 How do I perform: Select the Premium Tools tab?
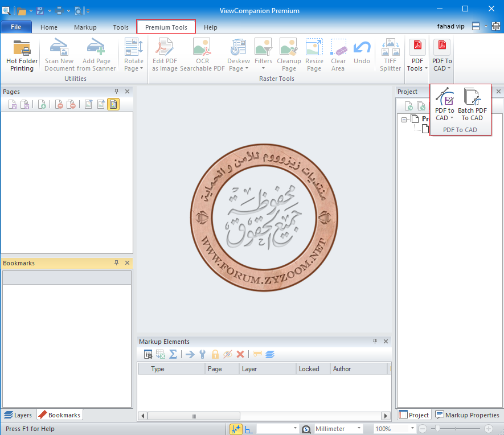(x=166, y=27)
